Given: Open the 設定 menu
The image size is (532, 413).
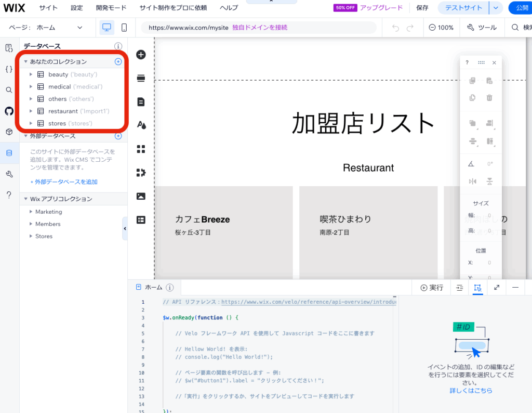Looking at the screenshot, I should 77,8.
